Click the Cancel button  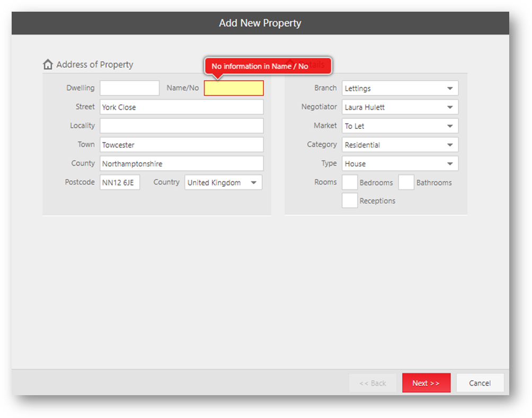[480, 382]
